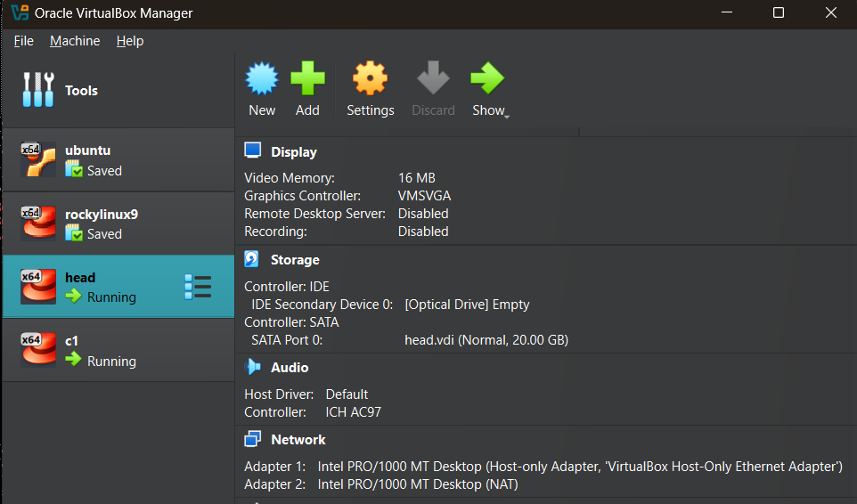Click the head.vdi disk entry
The image size is (857, 504).
[486, 340]
